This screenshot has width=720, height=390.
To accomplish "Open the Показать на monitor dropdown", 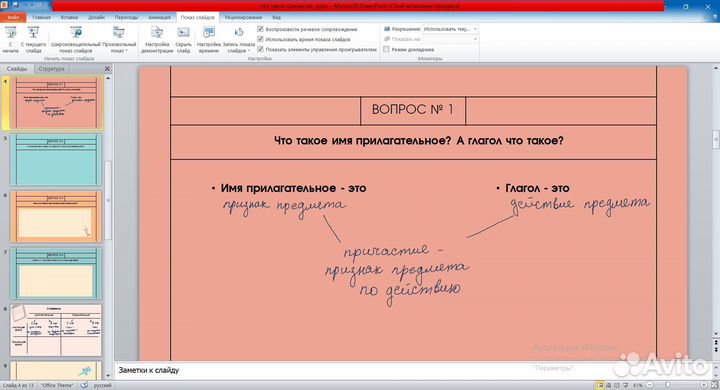I will 450,39.
